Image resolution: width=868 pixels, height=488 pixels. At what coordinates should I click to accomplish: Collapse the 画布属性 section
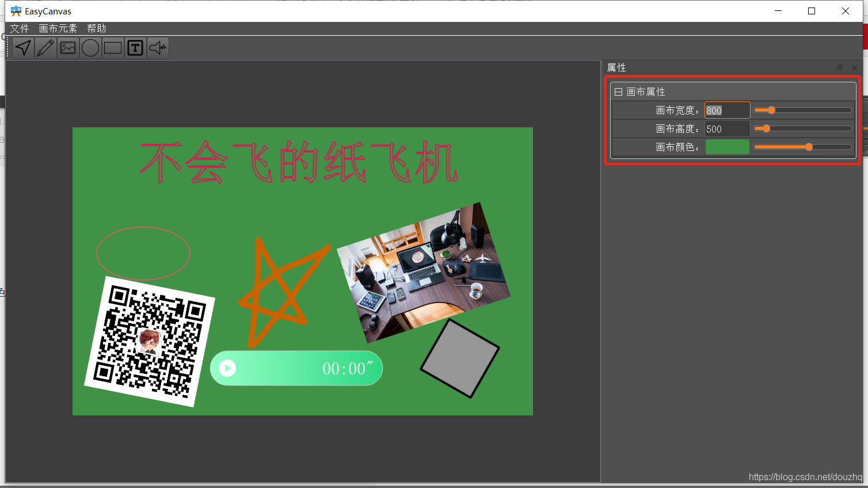(x=618, y=91)
